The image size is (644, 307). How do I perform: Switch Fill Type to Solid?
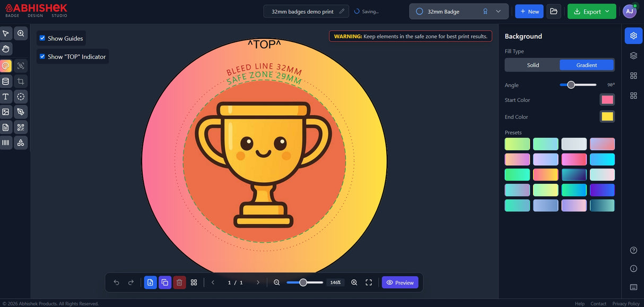532,64
